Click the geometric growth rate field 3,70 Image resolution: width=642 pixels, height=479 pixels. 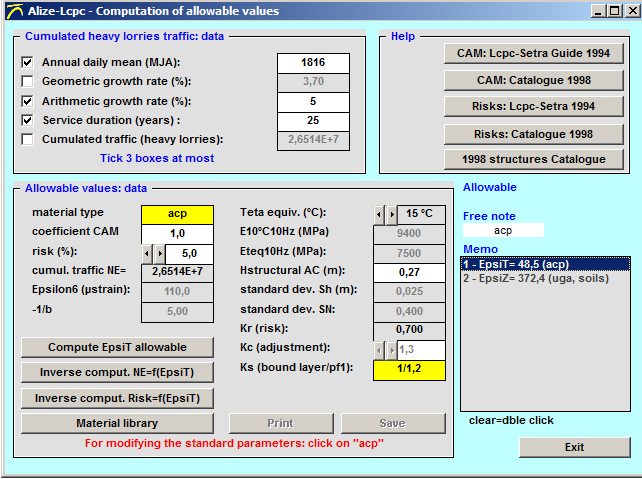pos(313,82)
